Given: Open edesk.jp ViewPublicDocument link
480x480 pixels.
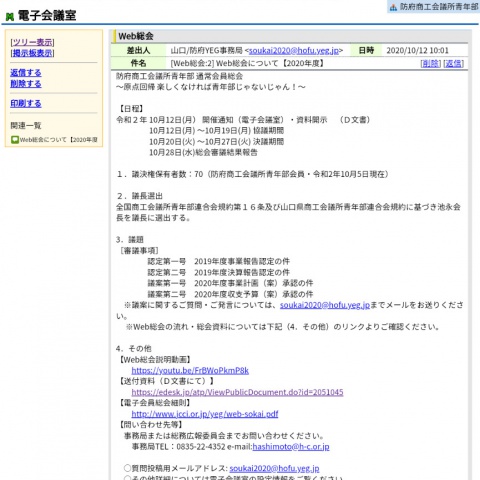Looking at the screenshot, I should click(x=237, y=392).
